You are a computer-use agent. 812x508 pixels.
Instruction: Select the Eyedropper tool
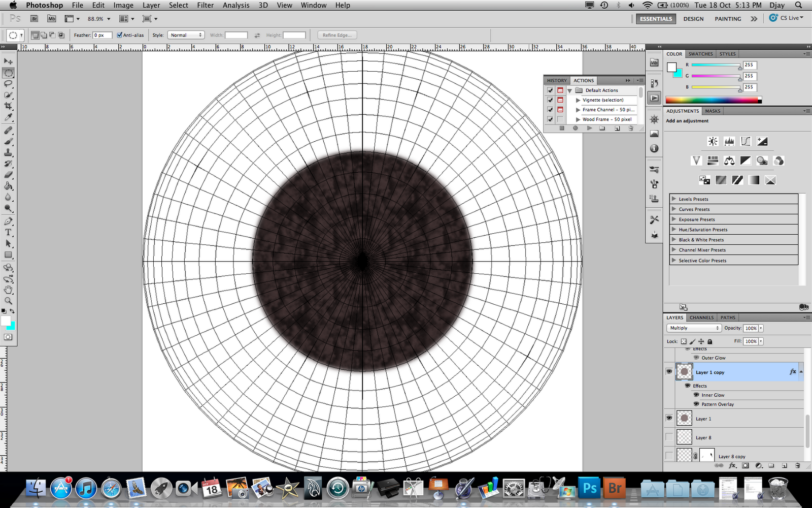[x=8, y=117]
